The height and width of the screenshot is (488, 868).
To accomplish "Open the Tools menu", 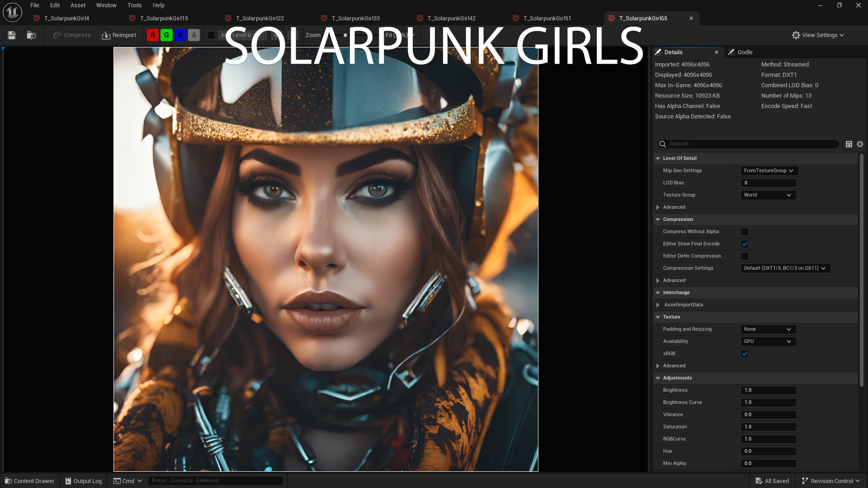I will click(x=134, y=5).
